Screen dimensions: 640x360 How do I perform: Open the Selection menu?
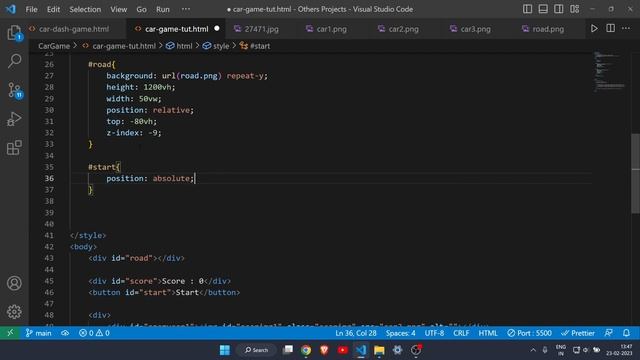pyautogui.click(x=85, y=9)
